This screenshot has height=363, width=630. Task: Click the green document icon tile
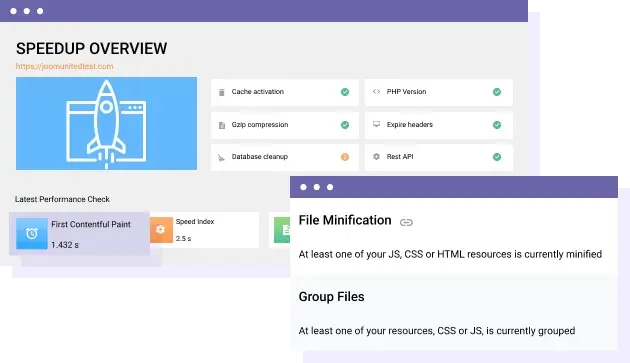click(282, 230)
